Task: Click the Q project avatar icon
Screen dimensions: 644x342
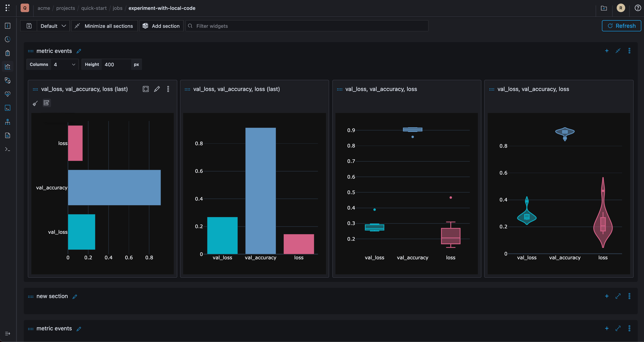Action: point(25,8)
